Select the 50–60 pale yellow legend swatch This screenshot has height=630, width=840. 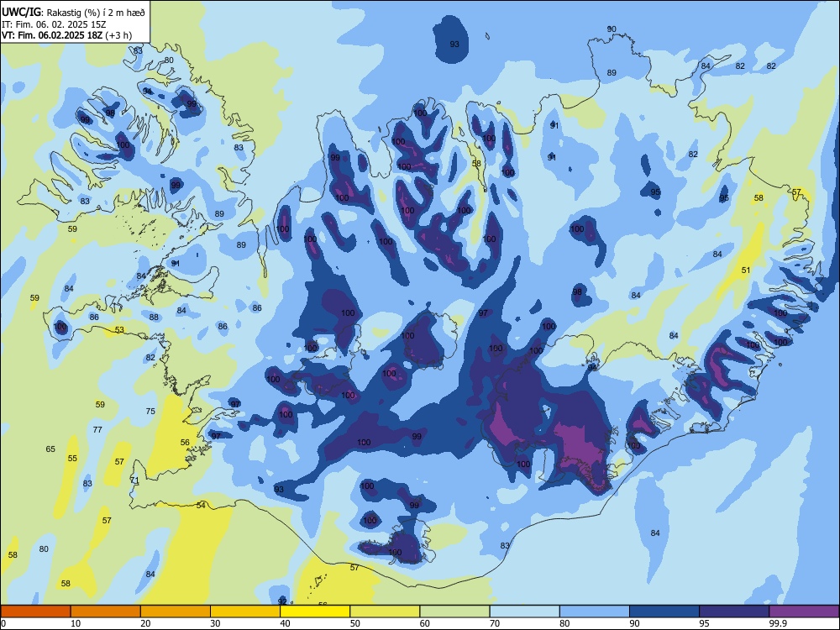(x=385, y=612)
